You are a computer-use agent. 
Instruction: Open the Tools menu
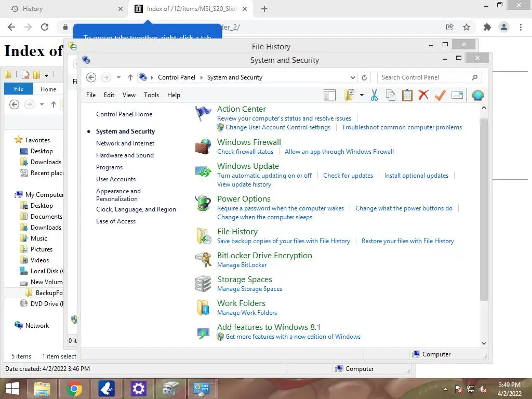[151, 95]
